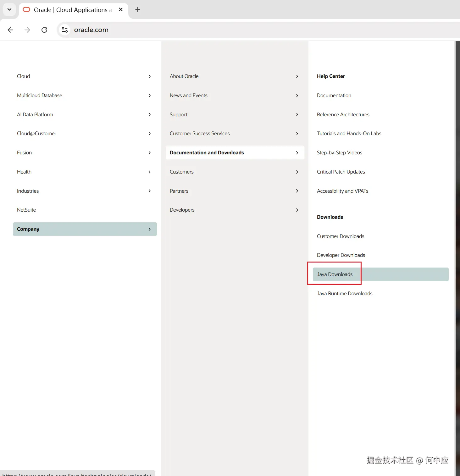Expand the Cloud menu chevron
The width and height of the screenshot is (460, 476).
[150, 76]
